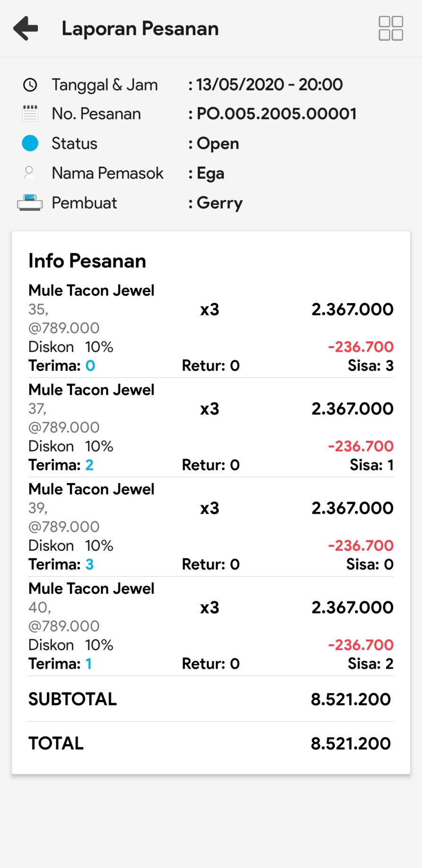Open the Mule Tacon Jewel size 37 item
Image resolution: width=422 pixels, height=868 pixels.
91,390
